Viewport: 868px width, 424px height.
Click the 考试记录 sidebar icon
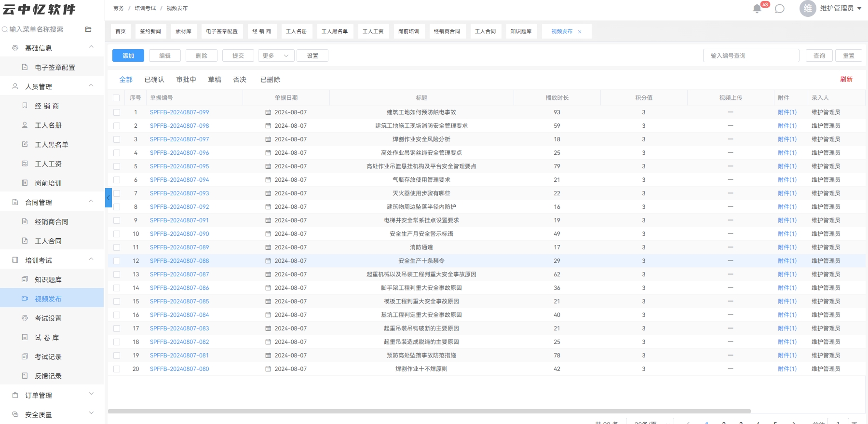click(x=25, y=356)
